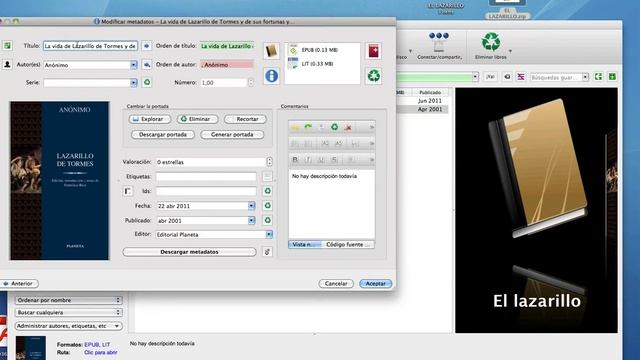Click the clear series recycle icon
Image resolution: width=640 pixels, height=360 pixels.
tap(147, 82)
